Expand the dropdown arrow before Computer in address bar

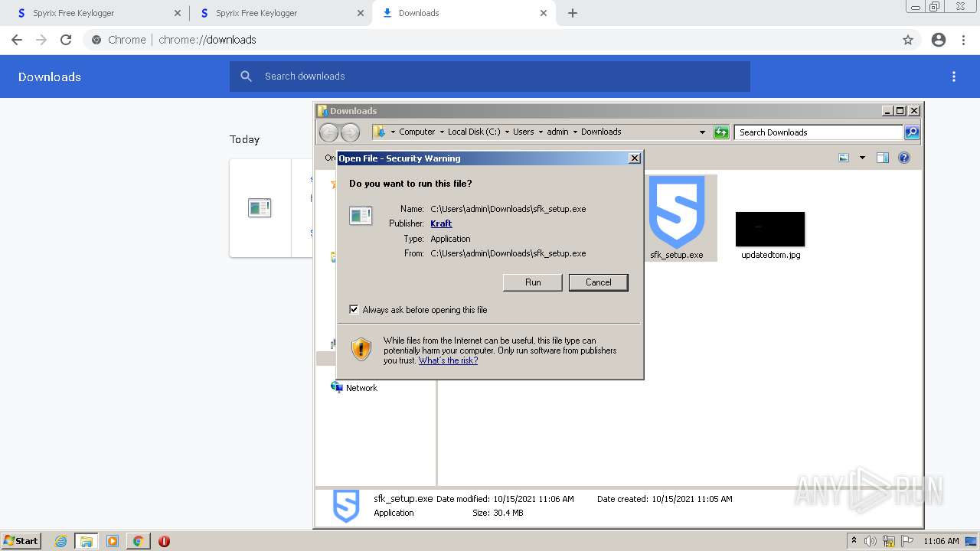coord(393,132)
